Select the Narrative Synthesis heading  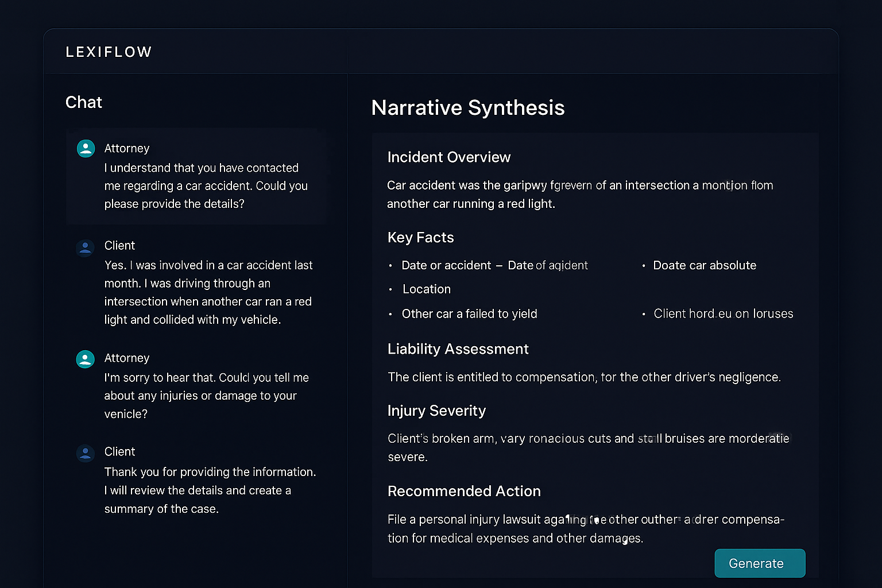(x=468, y=108)
